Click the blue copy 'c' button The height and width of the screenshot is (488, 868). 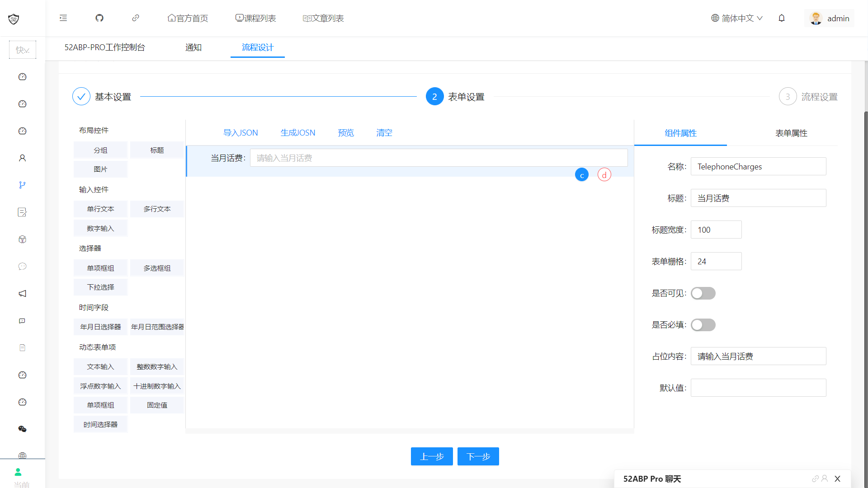point(582,175)
